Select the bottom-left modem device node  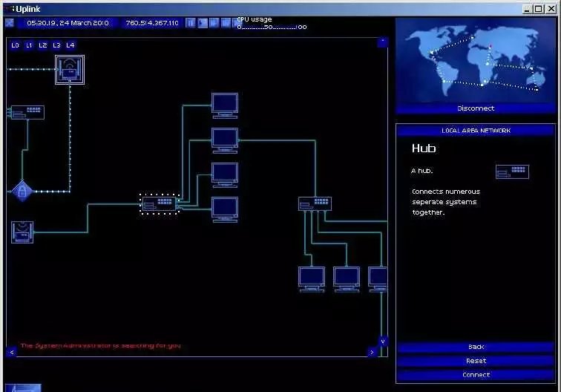point(22,232)
